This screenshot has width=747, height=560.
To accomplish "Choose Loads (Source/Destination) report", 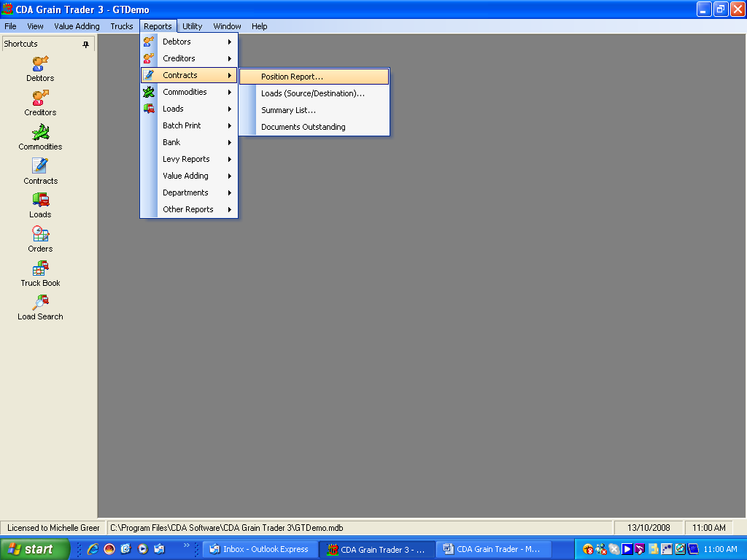I will pyautogui.click(x=312, y=93).
